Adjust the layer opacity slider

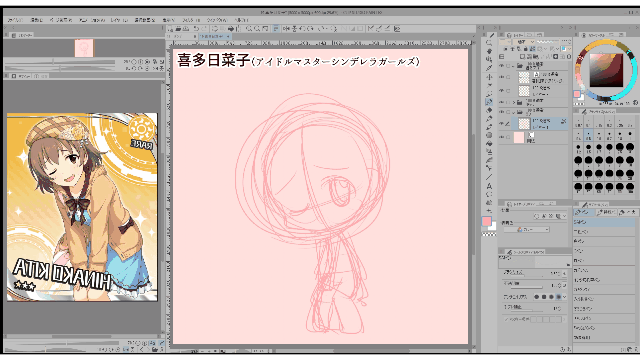pos(547,42)
